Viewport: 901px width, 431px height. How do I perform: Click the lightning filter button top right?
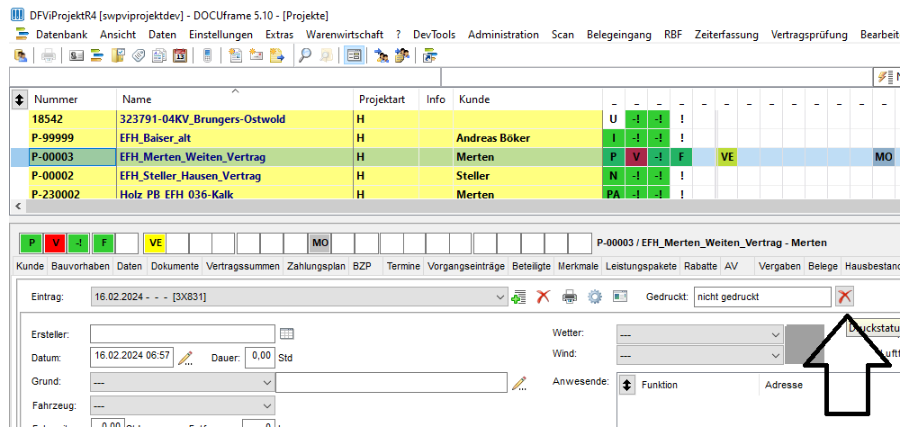(x=887, y=76)
